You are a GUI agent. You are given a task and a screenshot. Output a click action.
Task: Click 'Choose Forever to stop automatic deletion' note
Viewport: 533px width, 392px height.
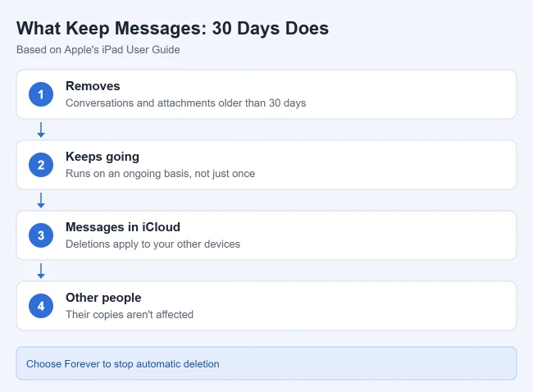(266, 363)
